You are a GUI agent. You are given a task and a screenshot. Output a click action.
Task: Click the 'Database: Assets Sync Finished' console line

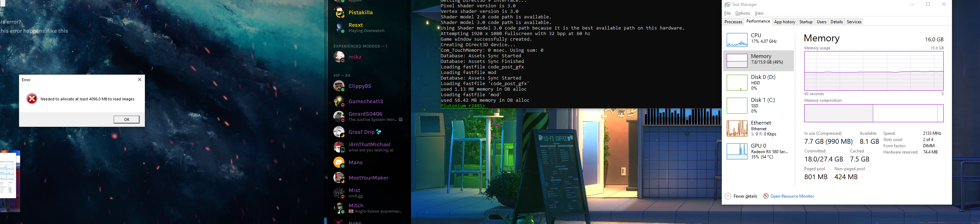point(482,61)
